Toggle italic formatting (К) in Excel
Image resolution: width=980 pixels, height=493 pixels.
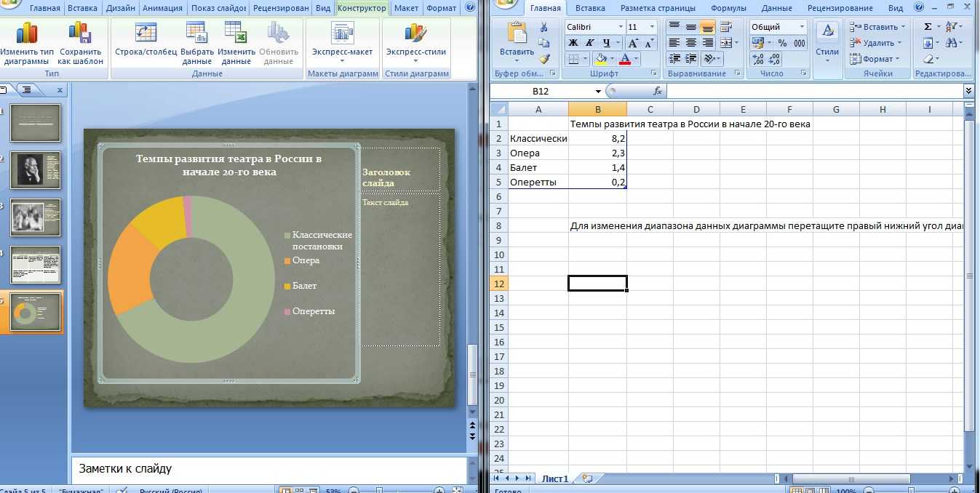589,43
